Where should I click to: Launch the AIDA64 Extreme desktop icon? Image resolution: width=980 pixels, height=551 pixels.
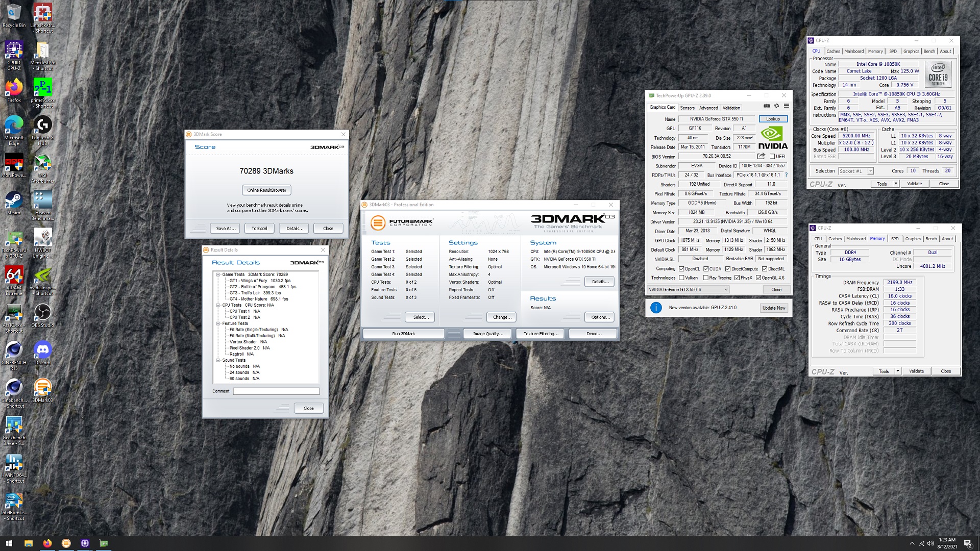(14, 281)
